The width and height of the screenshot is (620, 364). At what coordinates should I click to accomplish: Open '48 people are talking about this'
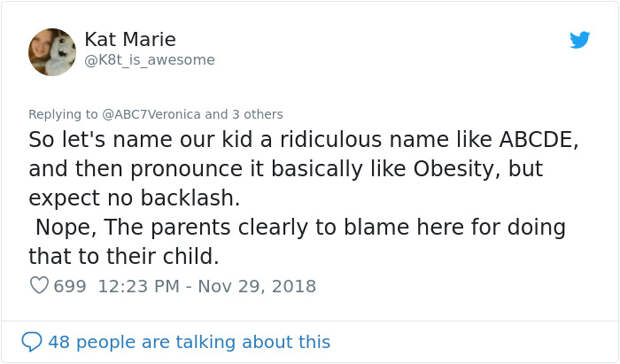click(x=189, y=342)
